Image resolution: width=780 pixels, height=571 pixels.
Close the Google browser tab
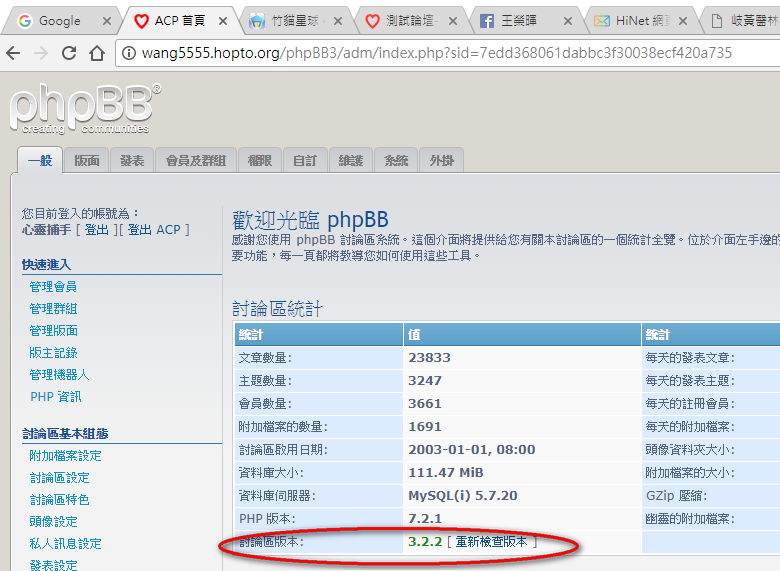coord(106,20)
